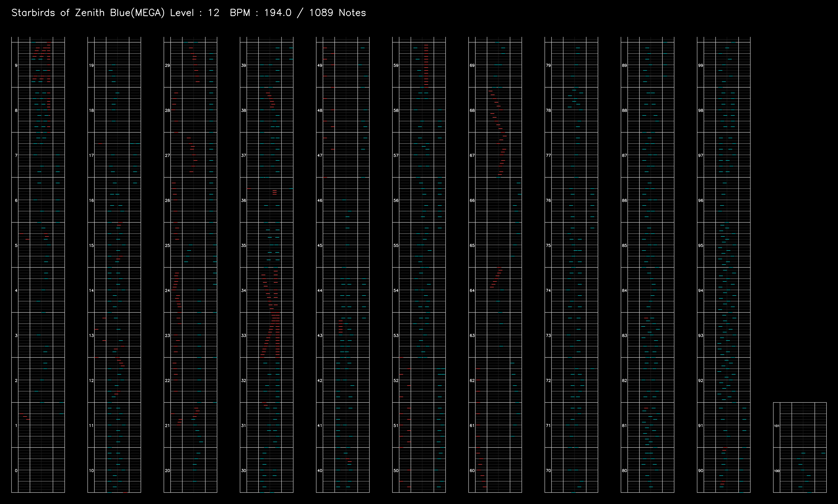This screenshot has width=838, height=504.
Task: Select measure number label 80
Action: tap(624, 471)
